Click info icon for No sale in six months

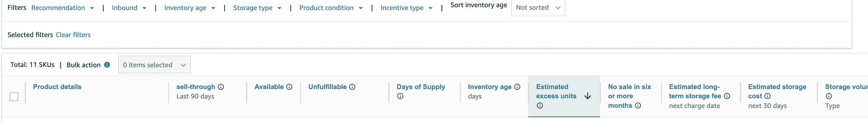(638, 106)
